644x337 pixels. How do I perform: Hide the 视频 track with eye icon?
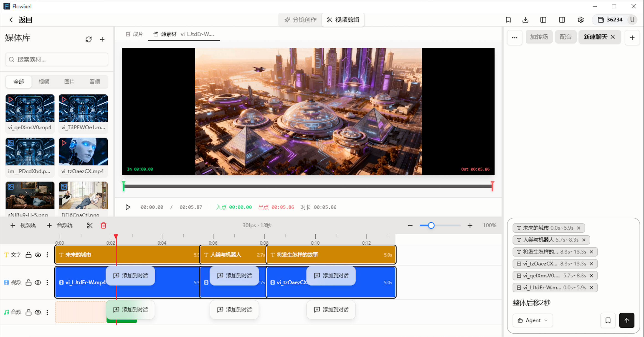pos(38,283)
